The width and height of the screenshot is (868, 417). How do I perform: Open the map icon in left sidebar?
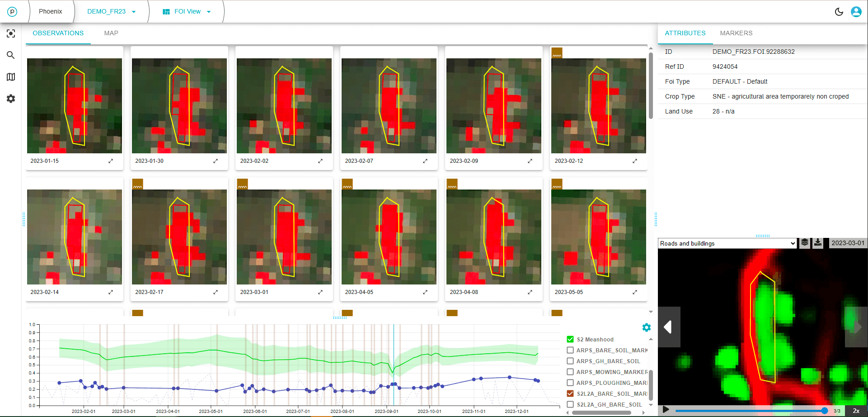[x=11, y=77]
